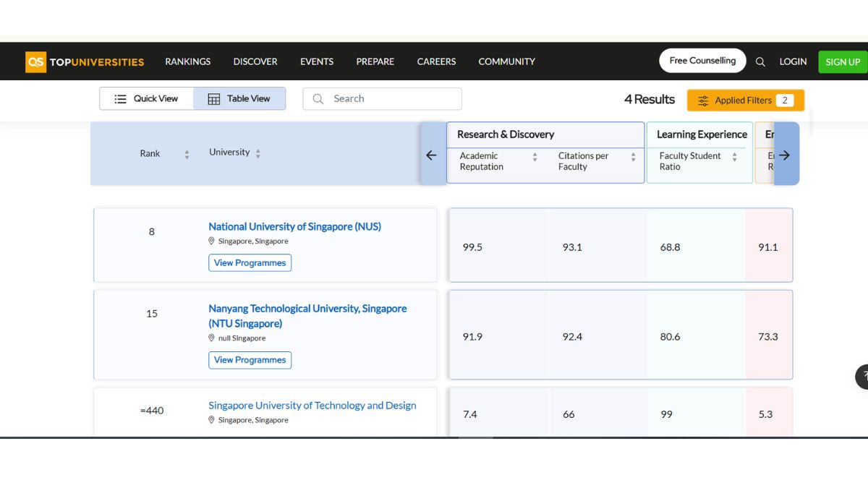The width and height of the screenshot is (868, 488).
Task: Sort by University column arrows
Action: point(258,153)
